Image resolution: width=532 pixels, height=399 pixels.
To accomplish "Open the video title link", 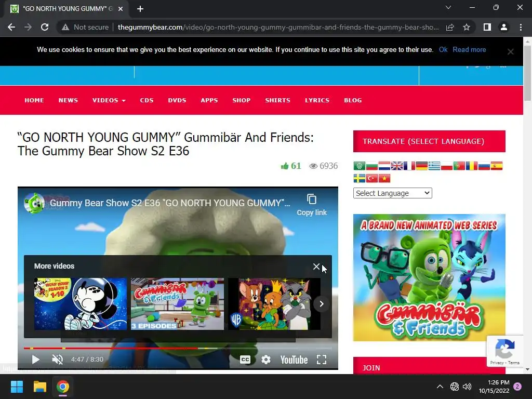I will [170, 203].
